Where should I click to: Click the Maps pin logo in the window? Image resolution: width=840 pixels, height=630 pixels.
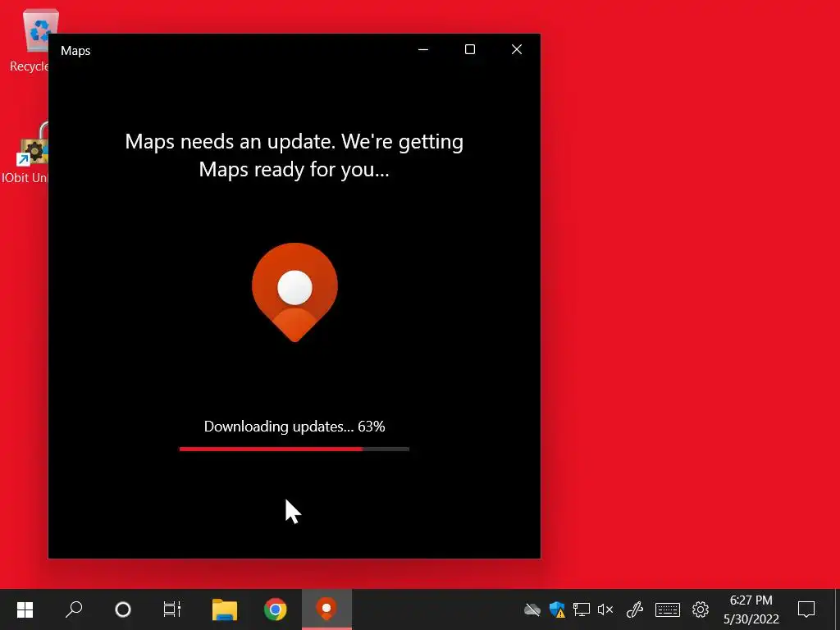[x=294, y=292]
